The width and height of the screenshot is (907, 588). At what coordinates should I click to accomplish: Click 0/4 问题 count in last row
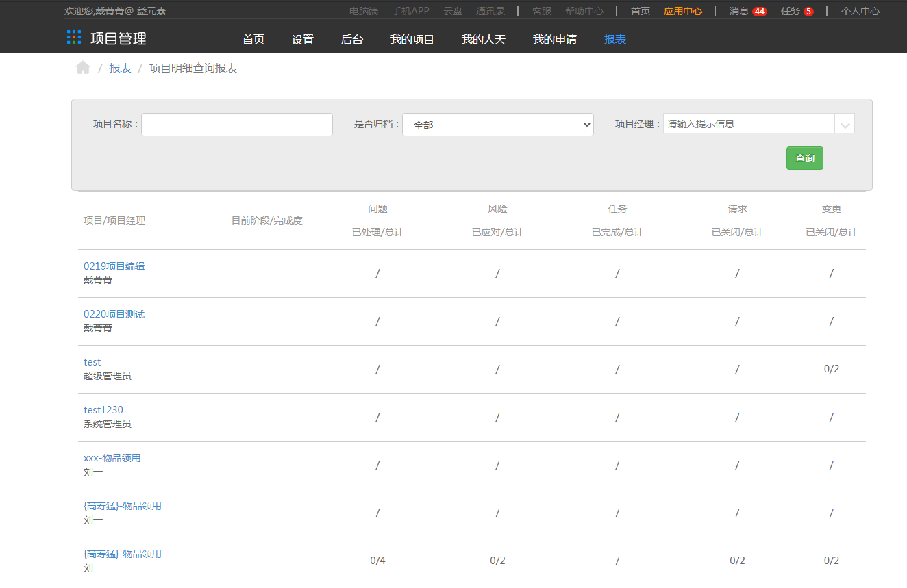(x=377, y=561)
